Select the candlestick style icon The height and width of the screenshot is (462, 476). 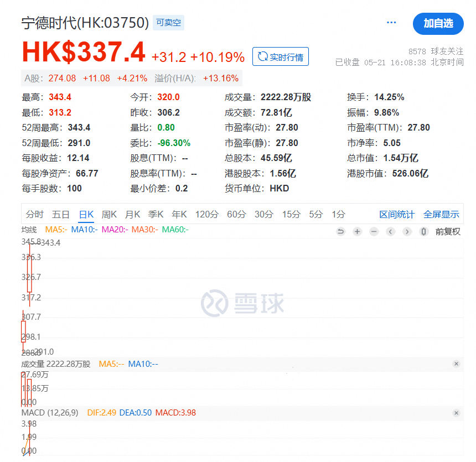pyautogui.click(x=423, y=231)
